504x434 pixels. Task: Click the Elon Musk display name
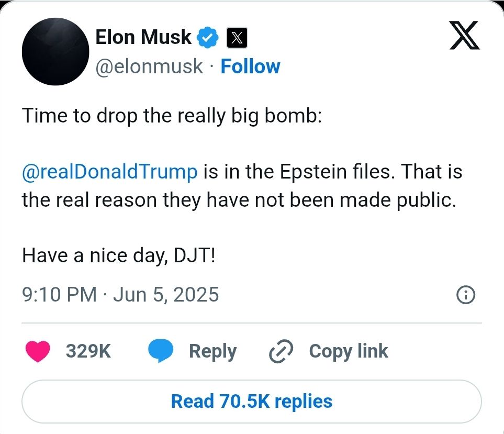(143, 37)
